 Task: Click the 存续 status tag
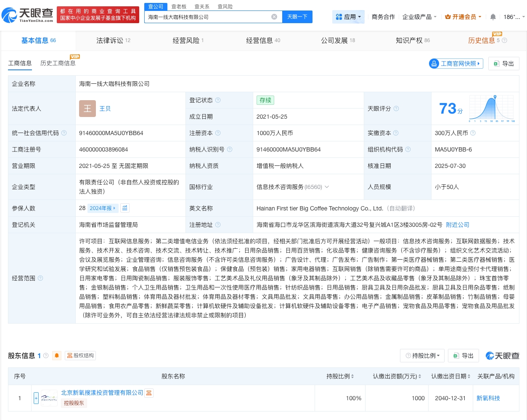tap(265, 100)
